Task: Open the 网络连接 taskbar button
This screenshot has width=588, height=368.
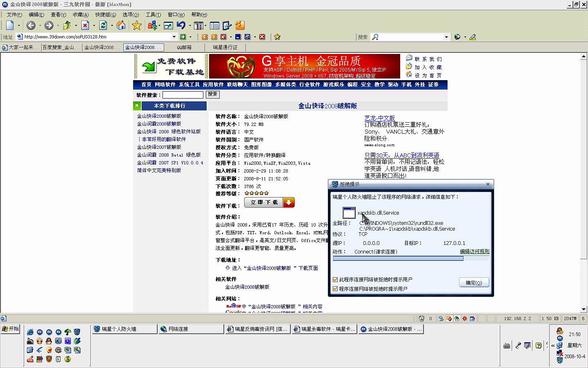Action: (191, 329)
